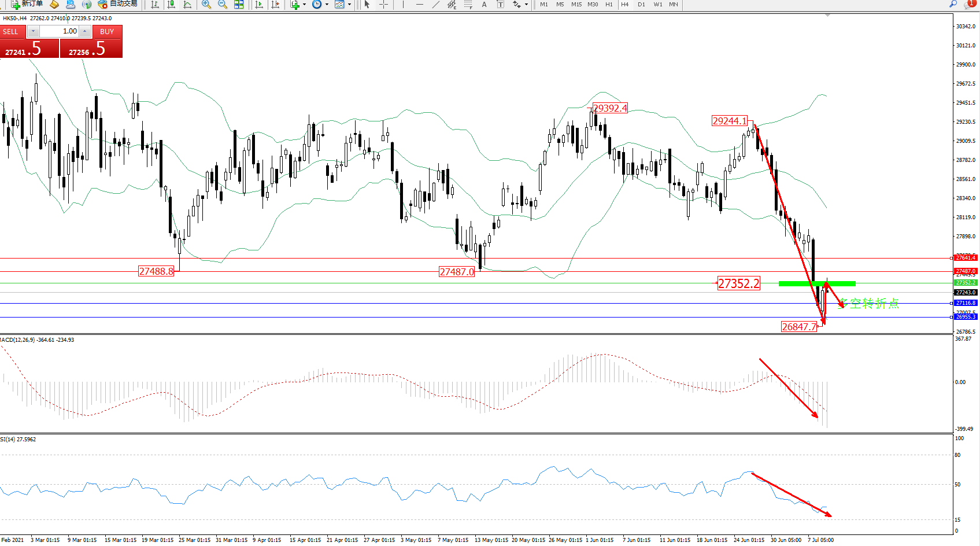Open the arrows objects dropdown
The image size is (980, 546).
tap(526, 5)
